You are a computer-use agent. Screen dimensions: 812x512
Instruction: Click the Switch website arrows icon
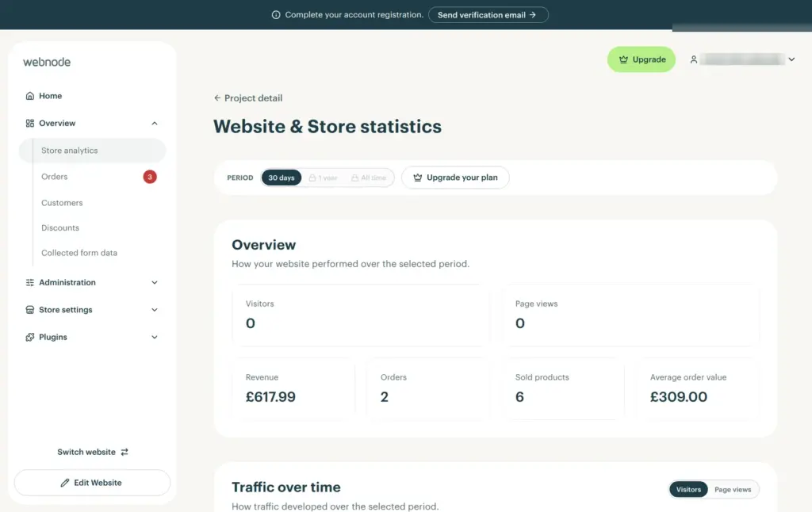click(x=124, y=452)
